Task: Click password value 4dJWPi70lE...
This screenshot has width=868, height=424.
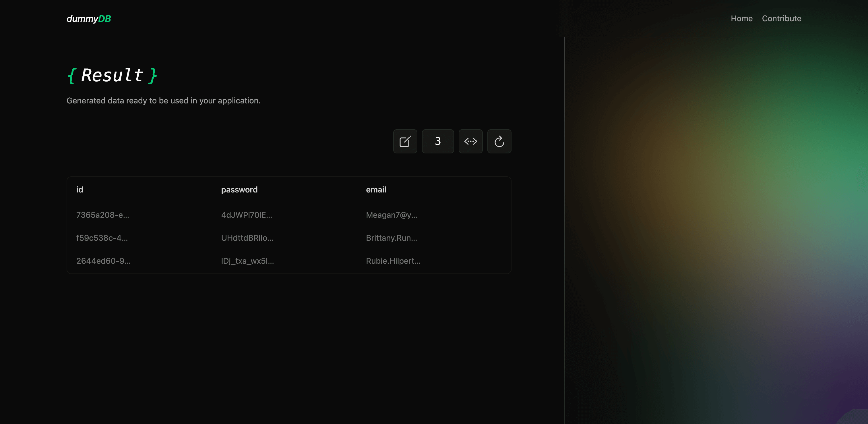Action: click(x=246, y=215)
